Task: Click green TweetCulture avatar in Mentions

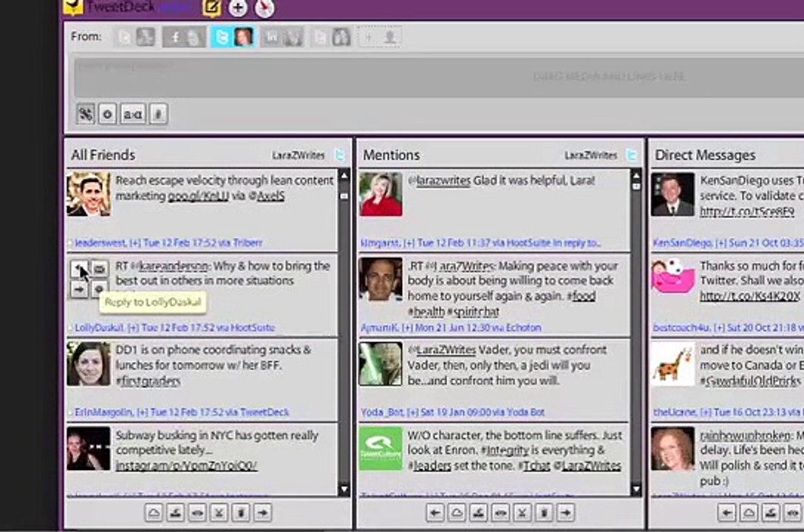Action: pos(381,449)
